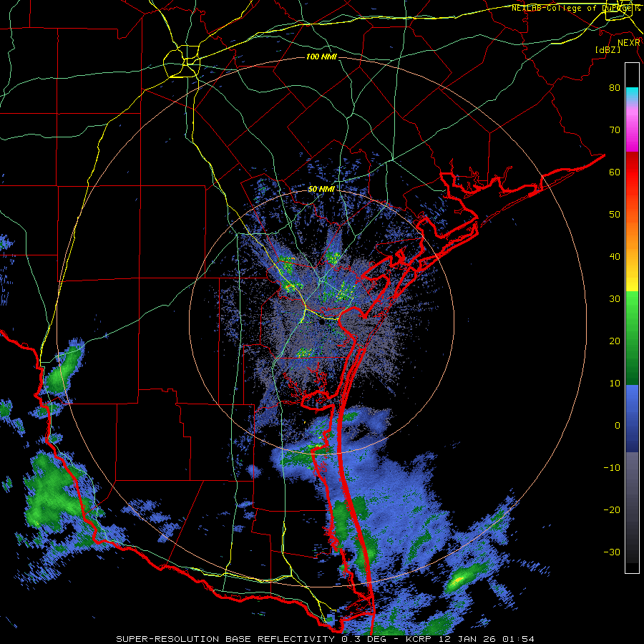Click the -30 value on the dBZ scale

click(612, 552)
